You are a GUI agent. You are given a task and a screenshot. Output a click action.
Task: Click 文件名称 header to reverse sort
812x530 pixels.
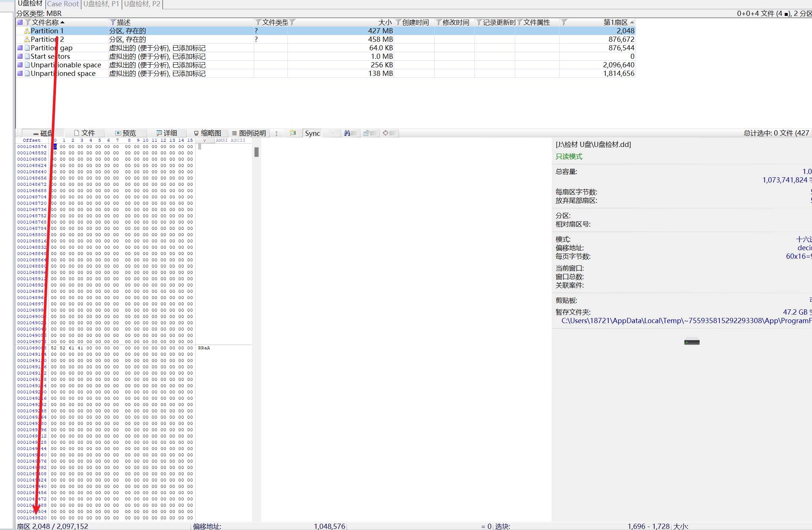45,23
